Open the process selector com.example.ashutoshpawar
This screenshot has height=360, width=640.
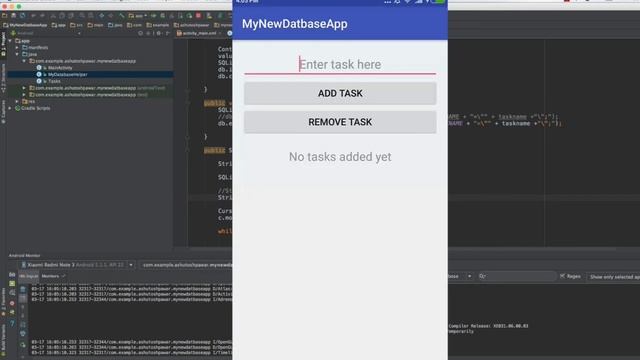tap(186, 265)
